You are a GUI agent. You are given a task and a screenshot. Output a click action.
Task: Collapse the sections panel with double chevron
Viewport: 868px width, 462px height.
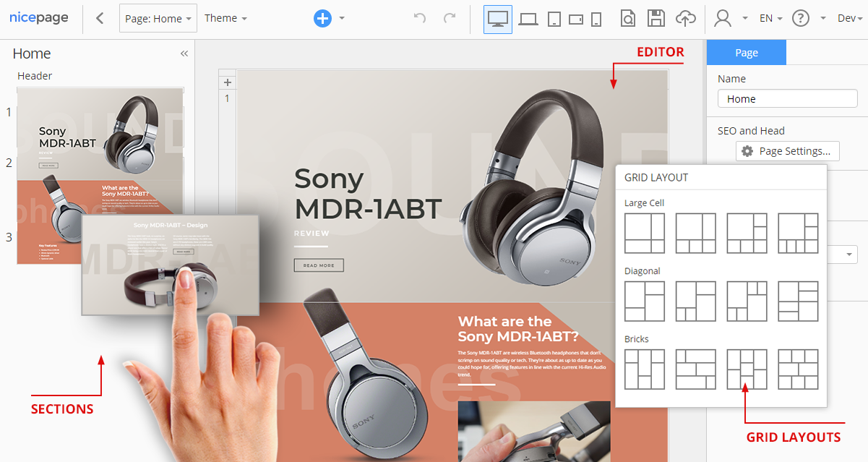click(184, 54)
